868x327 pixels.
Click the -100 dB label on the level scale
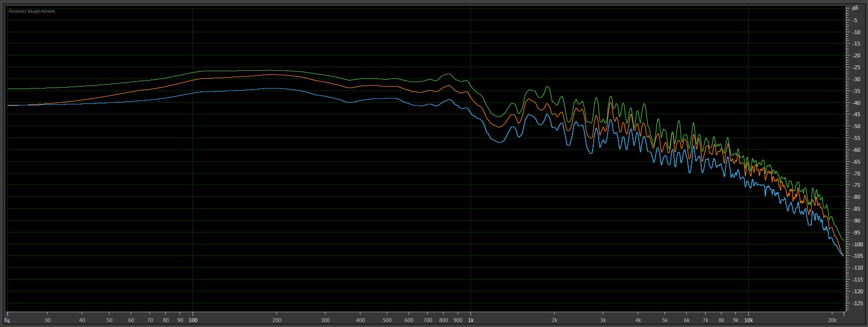[x=855, y=244]
